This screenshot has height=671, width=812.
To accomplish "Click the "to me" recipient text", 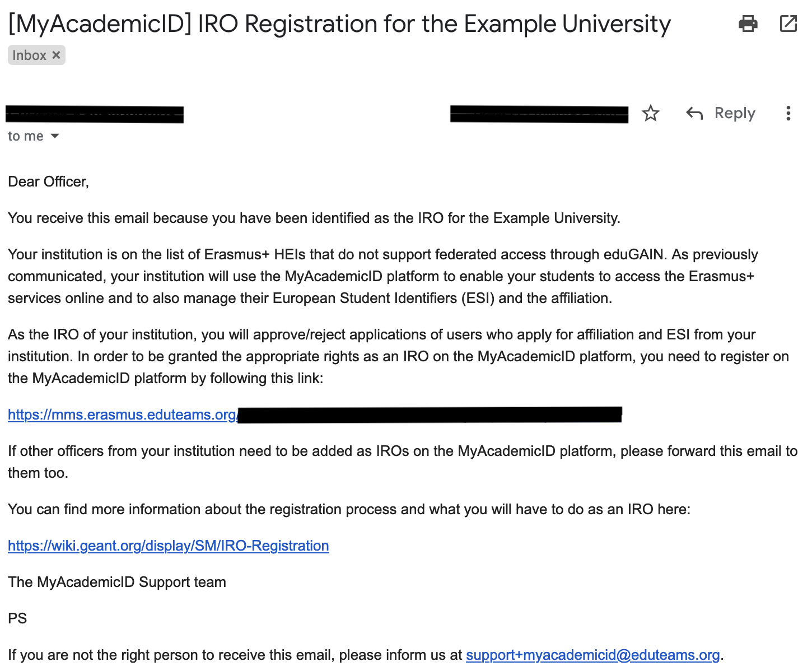I will click(x=25, y=136).
